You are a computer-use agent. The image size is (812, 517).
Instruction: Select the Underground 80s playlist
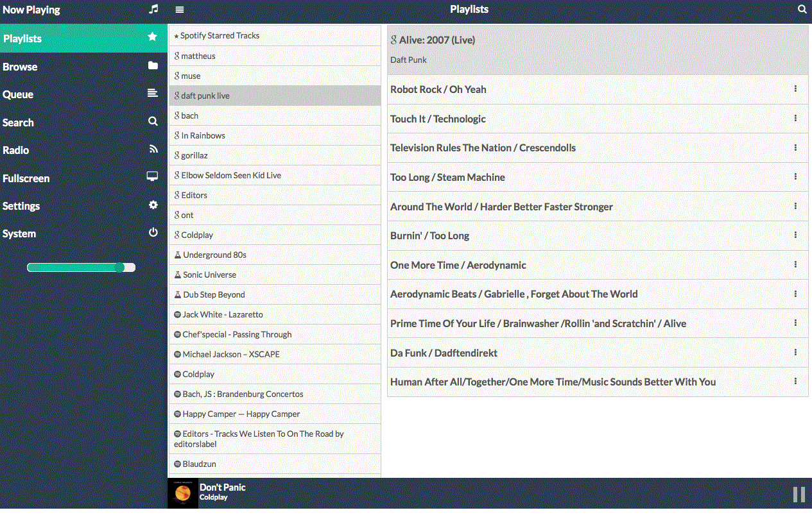(214, 255)
